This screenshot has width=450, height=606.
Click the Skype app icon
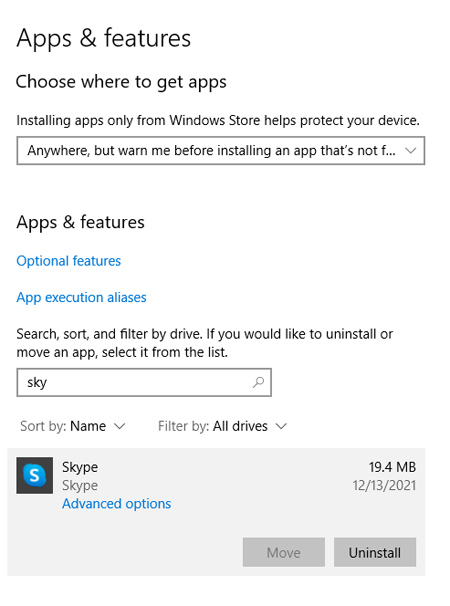pyautogui.click(x=34, y=475)
